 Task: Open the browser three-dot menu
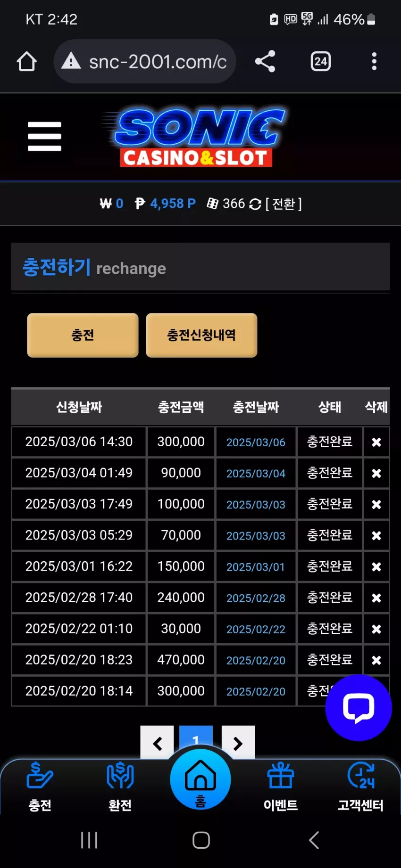coord(374,61)
